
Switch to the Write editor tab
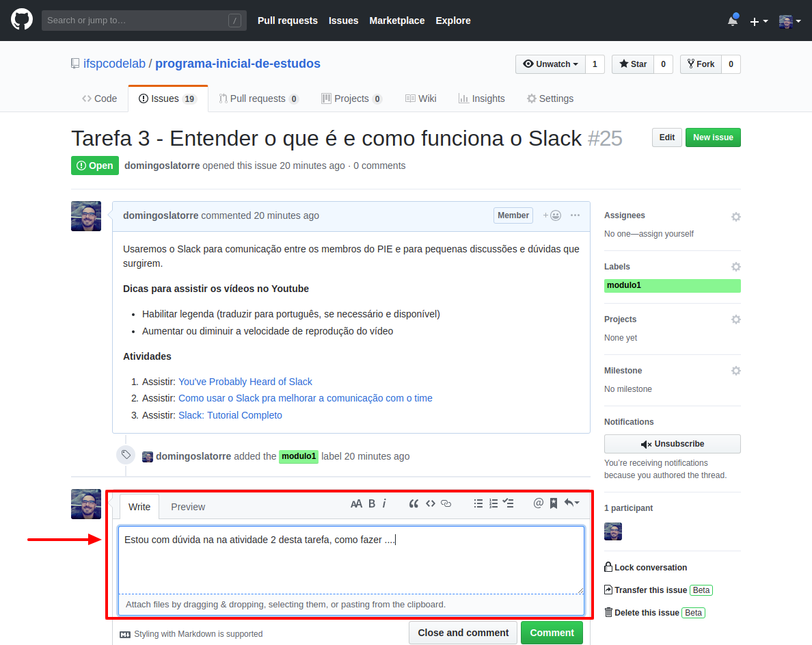139,507
